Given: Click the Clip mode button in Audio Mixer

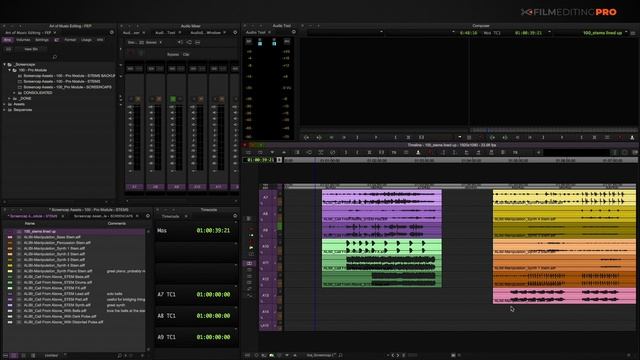Looking at the screenshot, I should point(186,54).
